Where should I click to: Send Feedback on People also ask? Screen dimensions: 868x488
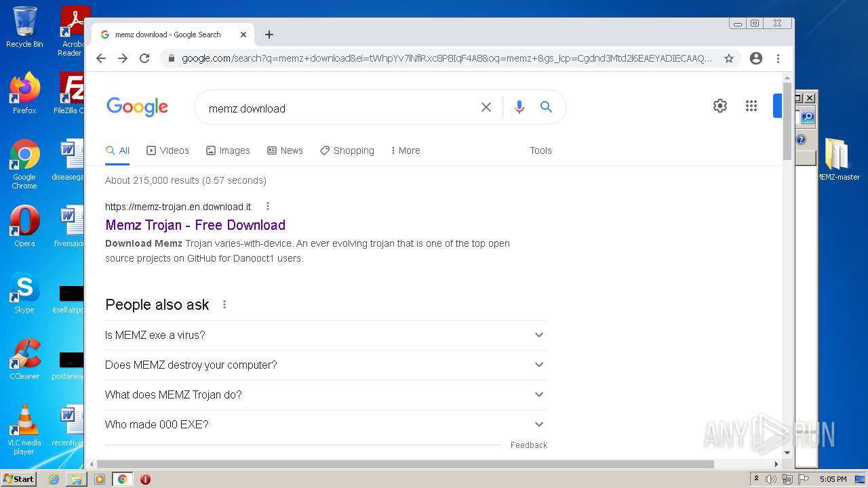529,445
